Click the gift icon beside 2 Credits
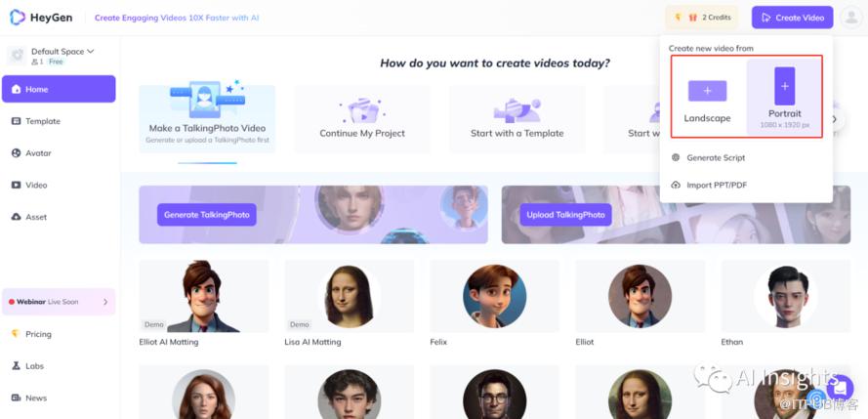Screen dimensions: 868x419 tap(692, 18)
